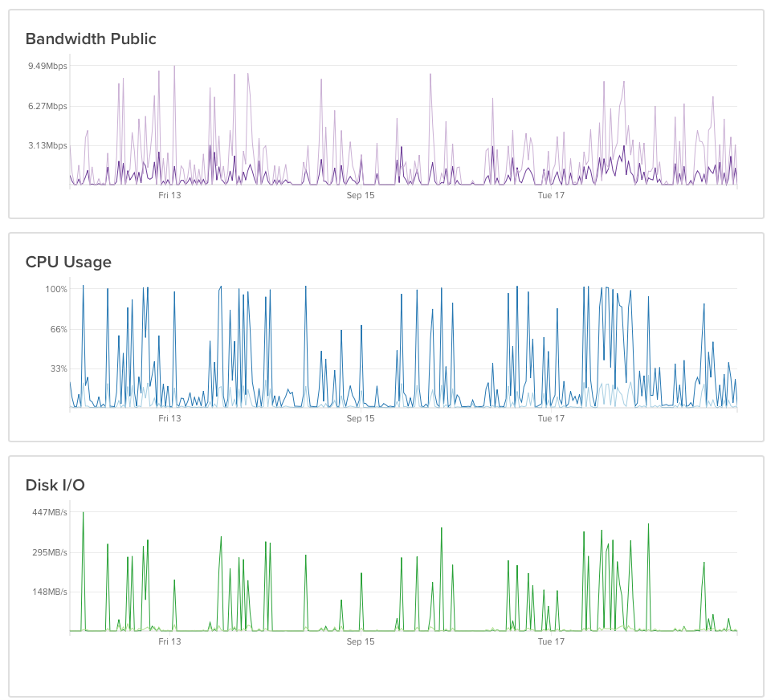This screenshot has height=700, width=775.
Task: Select the 148MB/s axis label
Action: [x=48, y=592]
